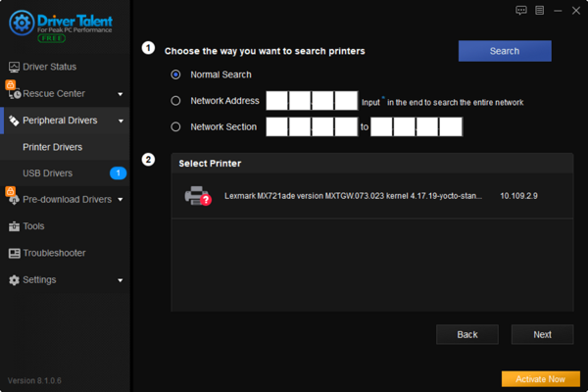The width and height of the screenshot is (588, 392).
Task: Open the feedback chat bubble icon
Action: [x=521, y=10]
